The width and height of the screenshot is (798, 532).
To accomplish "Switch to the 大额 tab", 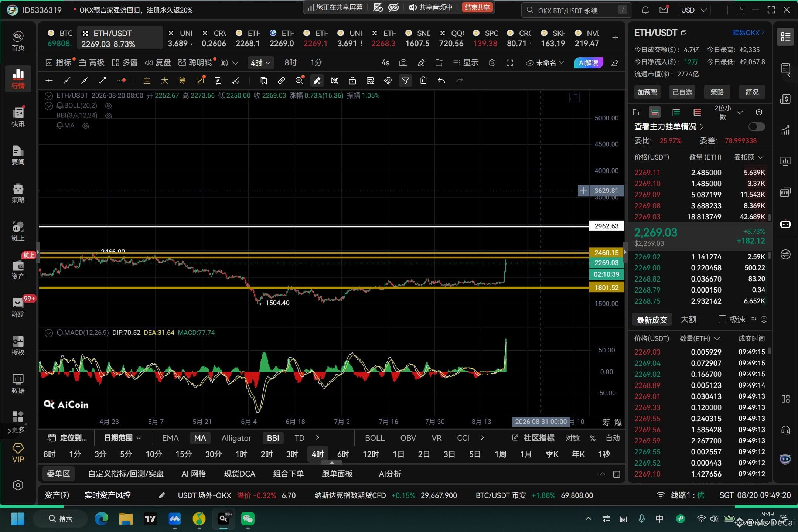I will pos(688,319).
